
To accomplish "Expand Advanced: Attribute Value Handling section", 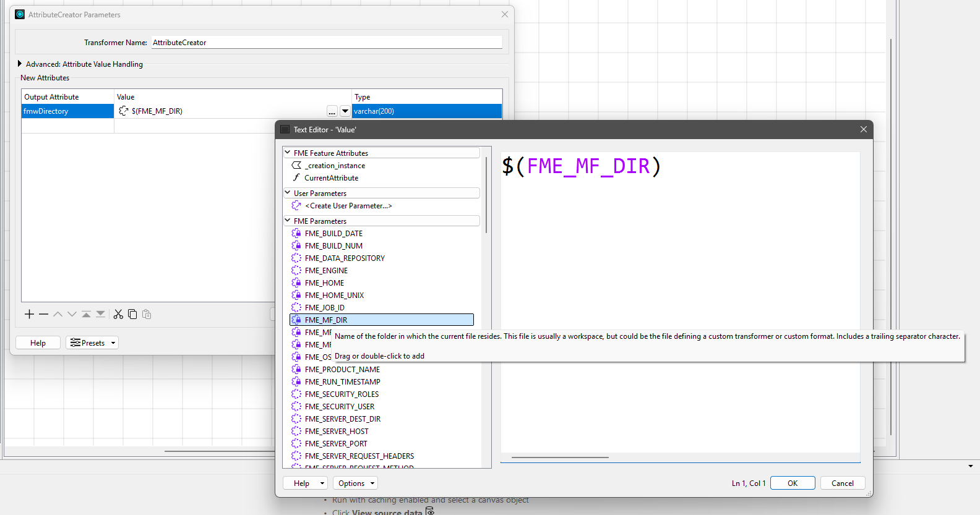I will (x=20, y=64).
